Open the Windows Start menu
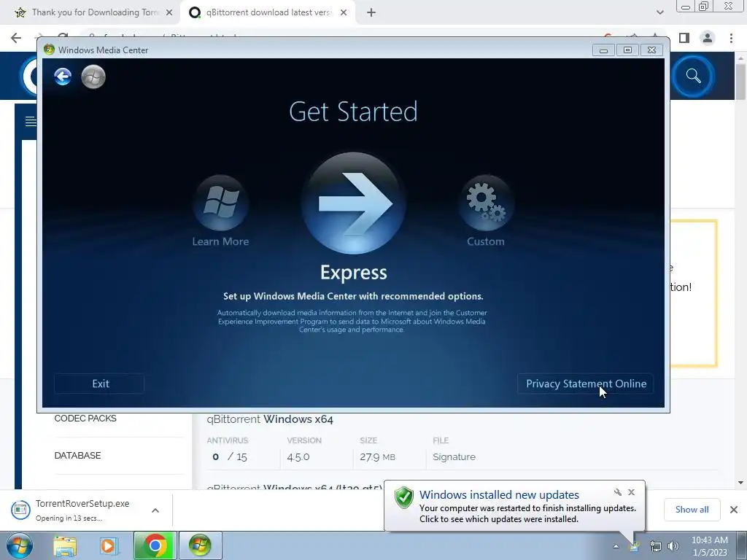The width and height of the screenshot is (747, 560). pyautogui.click(x=20, y=545)
